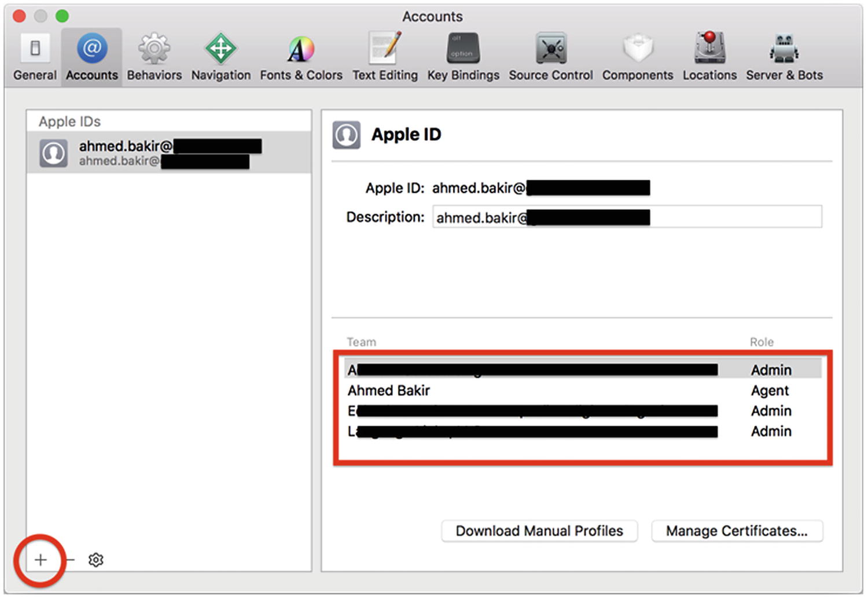Open Fonts & Colors preferences
Viewport: 868px width, 599px height.
tap(301, 57)
